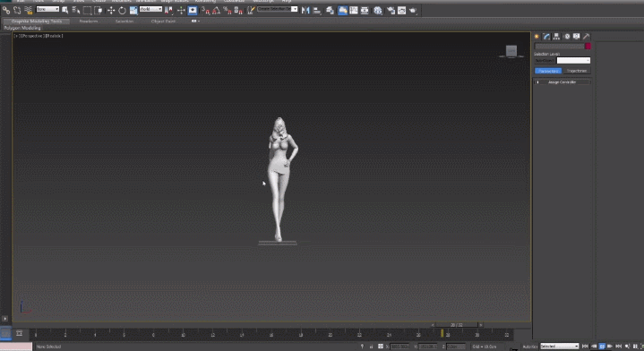Toggle Window/Crossing selection mode
Screen dimensions: 644x351
click(99, 10)
